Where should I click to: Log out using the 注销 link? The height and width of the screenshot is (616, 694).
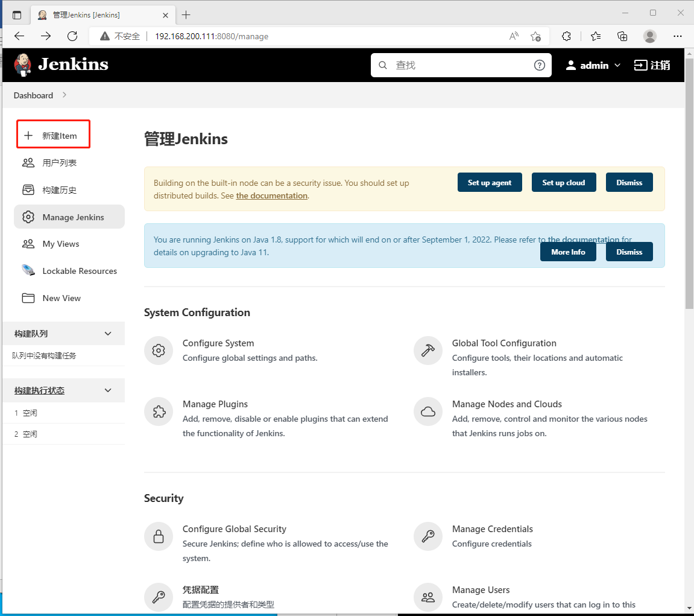tap(652, 65)
